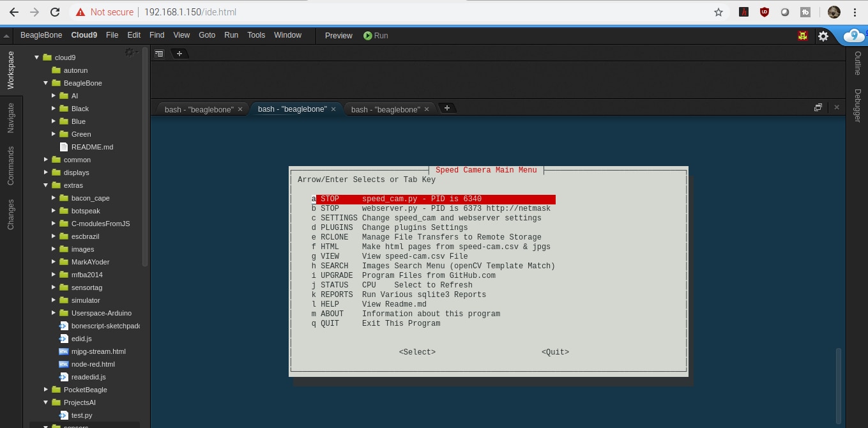Open the Goto menu
868x428 pixels.
207,35
